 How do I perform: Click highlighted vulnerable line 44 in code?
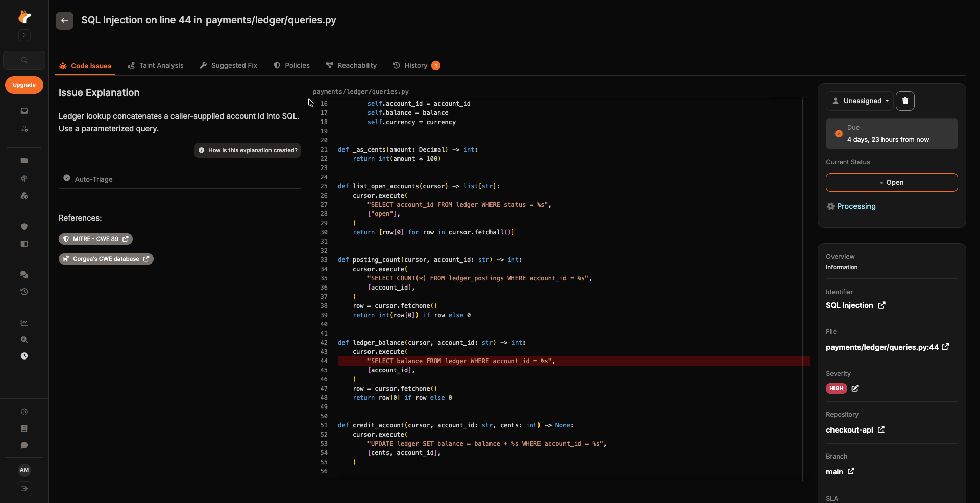point(573,361)
